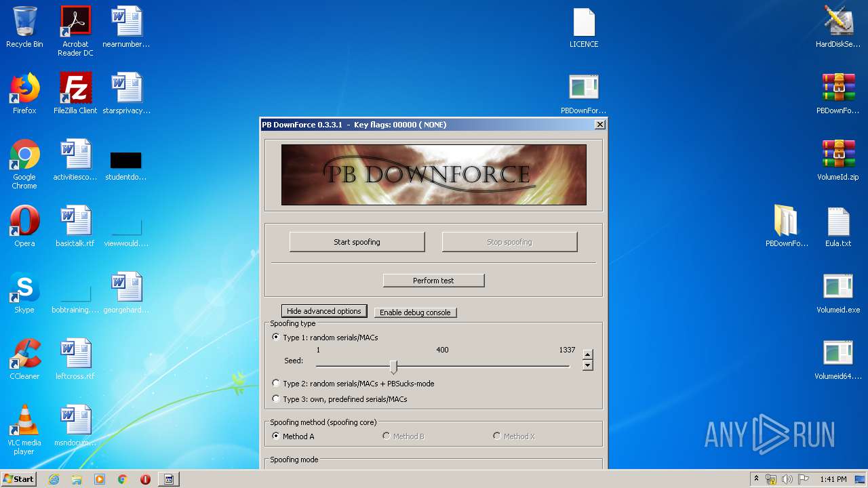Image resolution: width=868 pixels, height=488 pixels.
Task: Open VLC media player shortcut
Action: point(24,430)
